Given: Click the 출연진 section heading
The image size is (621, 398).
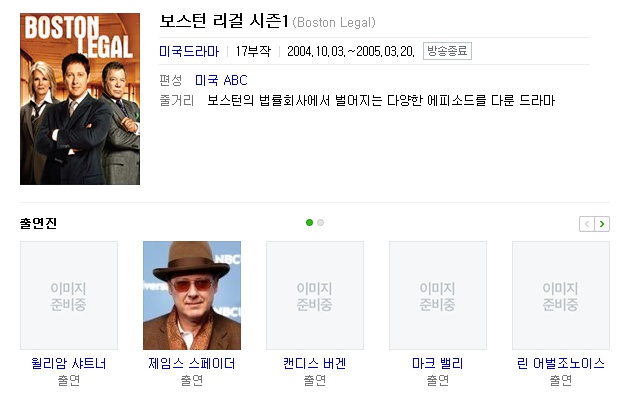Looking at the screenshot, I should (x=38, y=223).
